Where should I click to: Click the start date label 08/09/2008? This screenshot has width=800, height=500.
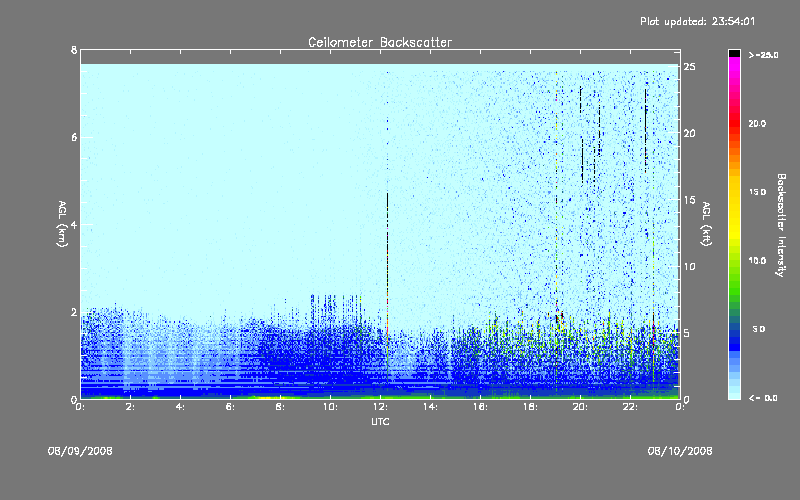tap(80, 451)
